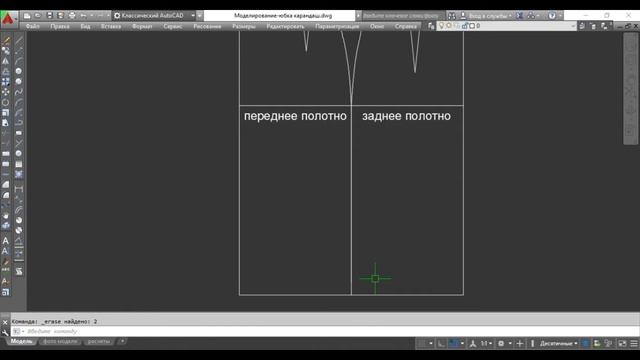
Task: Click the Exchange Apps X icon
Action: 520,16
